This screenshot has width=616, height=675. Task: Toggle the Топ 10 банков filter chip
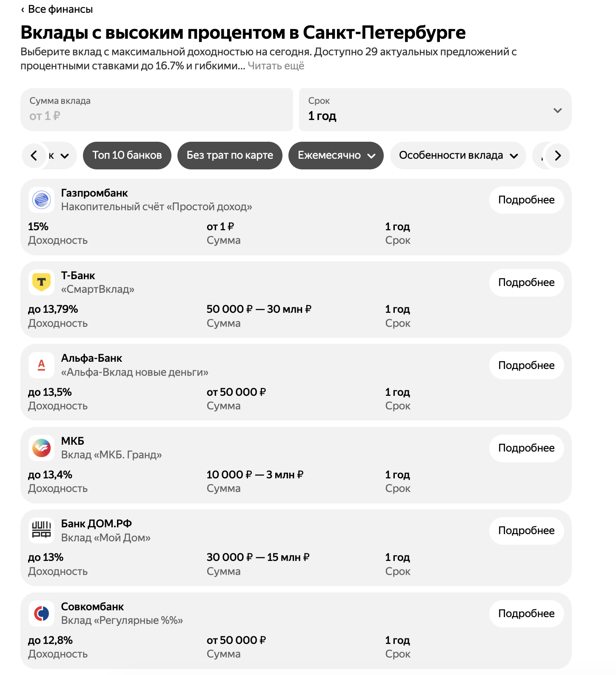(127, 155)
